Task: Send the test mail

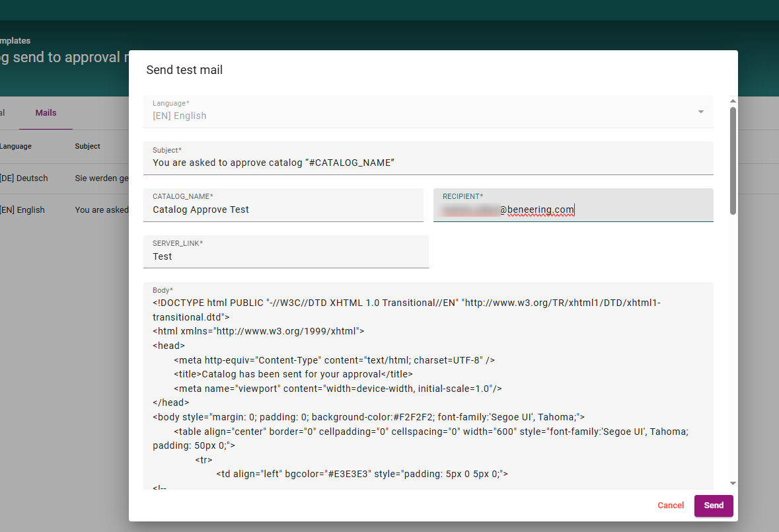Action: coord(714,506)
